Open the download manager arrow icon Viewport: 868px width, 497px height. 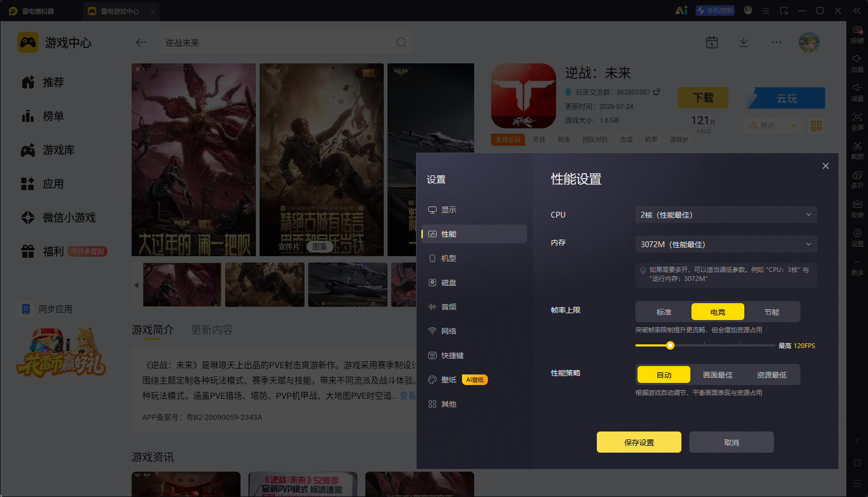[x=744, y=42]
